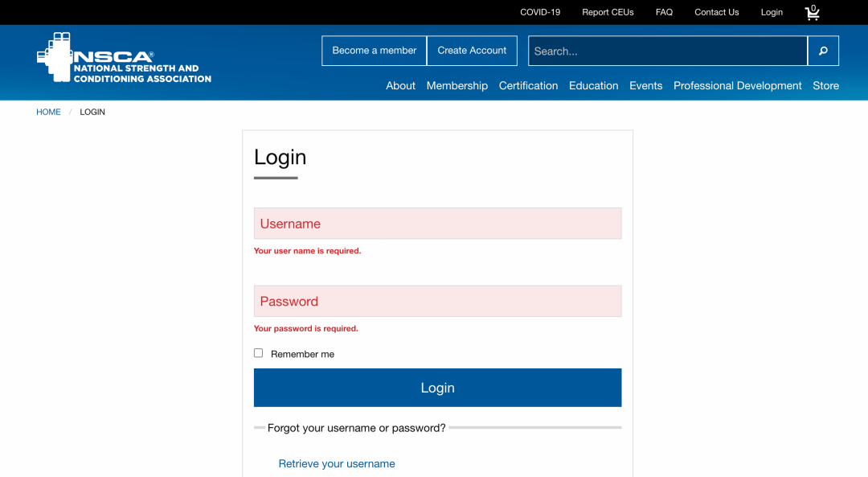Open the Report CEUs link
The height and width of the screenshot is (477, 868).
pyautogui.click(x=608, y=12)
